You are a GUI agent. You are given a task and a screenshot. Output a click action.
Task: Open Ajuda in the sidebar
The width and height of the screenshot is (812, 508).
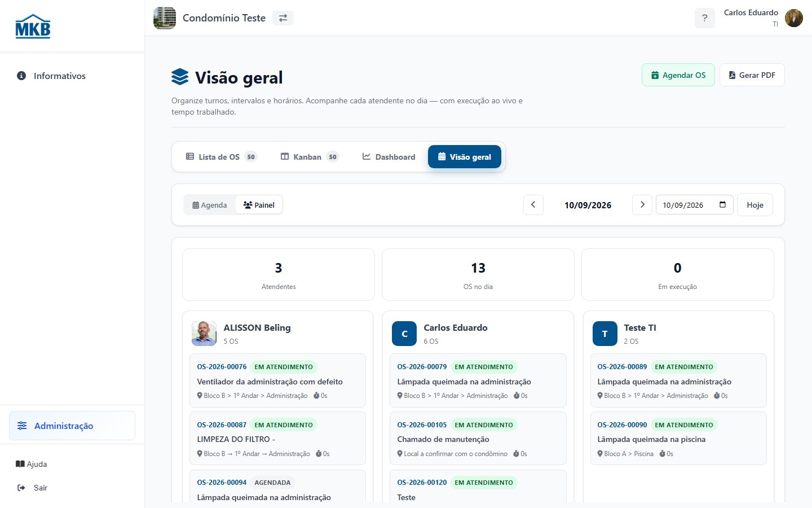click(32, 464)
